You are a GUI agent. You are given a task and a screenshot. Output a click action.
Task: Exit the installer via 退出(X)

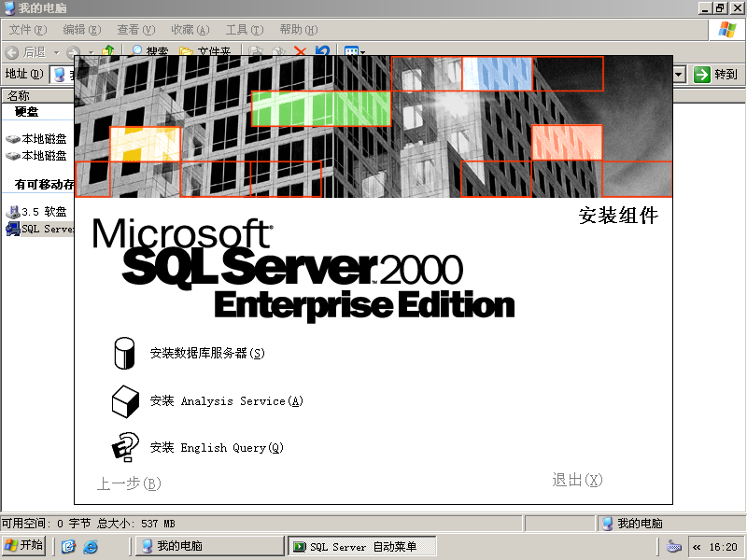pos(577,480)
